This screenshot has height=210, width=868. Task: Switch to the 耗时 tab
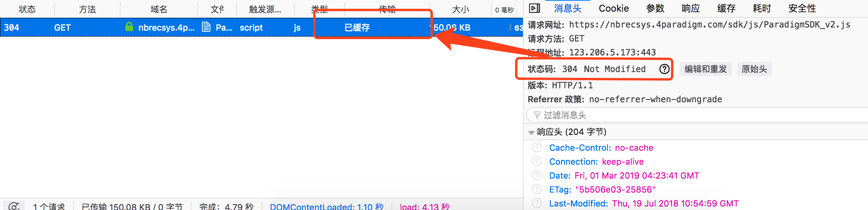[x=762, y=8]
